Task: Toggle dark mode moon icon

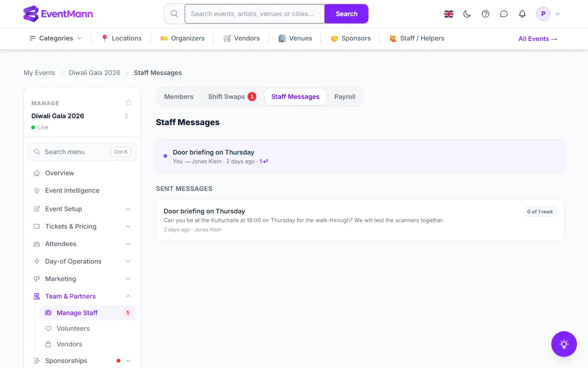Action: pyautogui.click(x=467, y=14)
